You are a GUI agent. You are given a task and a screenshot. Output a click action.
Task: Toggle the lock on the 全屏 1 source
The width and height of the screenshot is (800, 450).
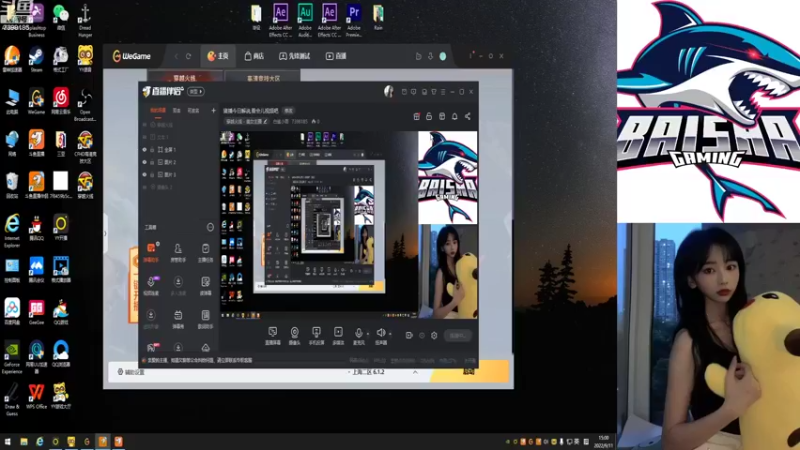[x=152, y=149]
